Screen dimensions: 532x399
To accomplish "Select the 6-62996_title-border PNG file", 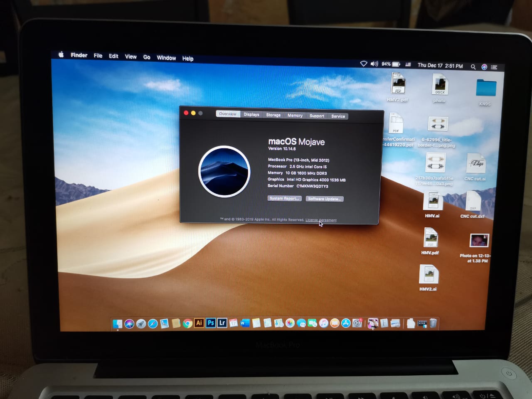I will click(x=437, y=132).
